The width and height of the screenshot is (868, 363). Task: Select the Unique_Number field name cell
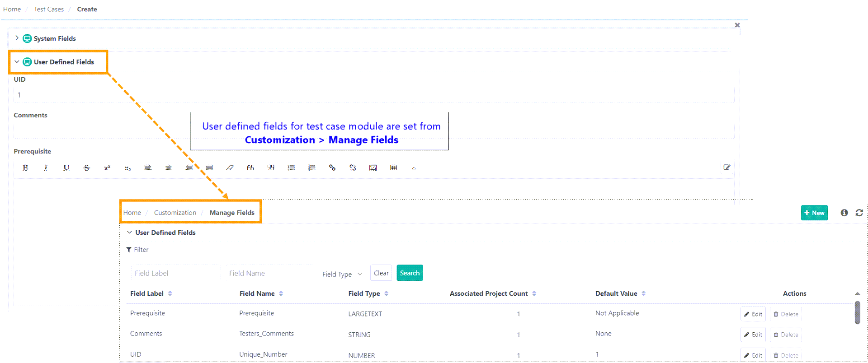(263, 354)
